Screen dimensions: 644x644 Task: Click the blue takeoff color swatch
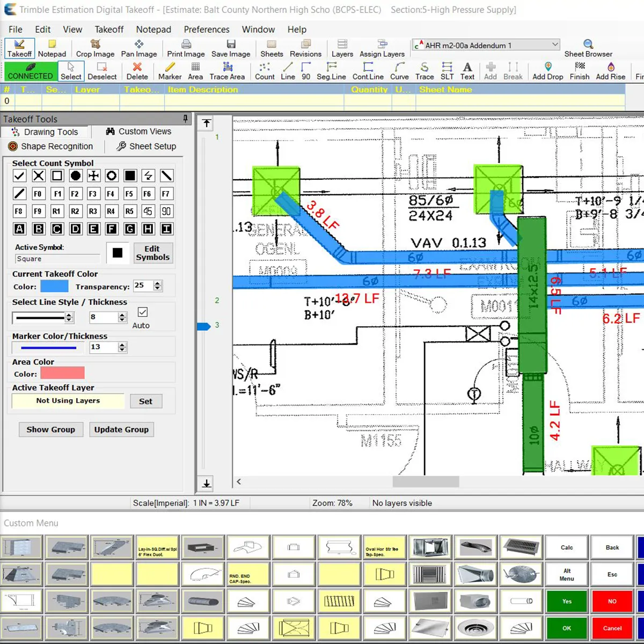pyautogui.click(x=54, y=286)
